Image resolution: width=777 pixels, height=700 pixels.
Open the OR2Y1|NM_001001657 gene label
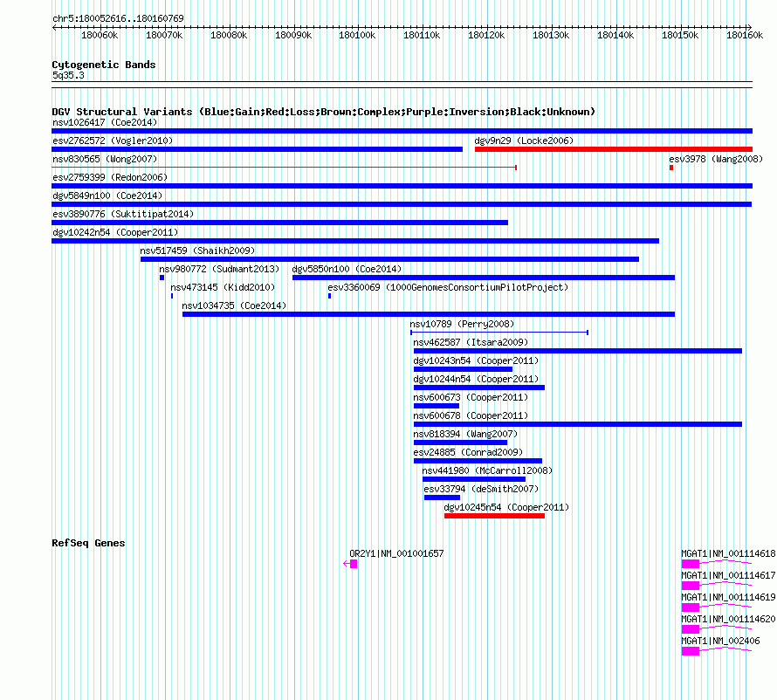pyautogui.click(x=396, y=553)
